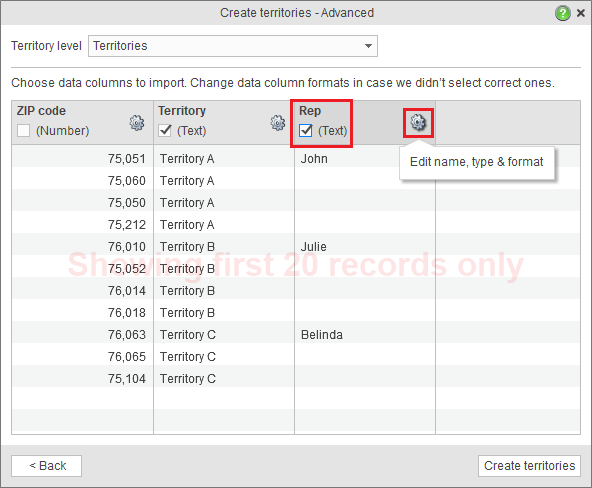Select the 75,051 ZIP cell
Viewport: 592px width, 488px height.
82,159
